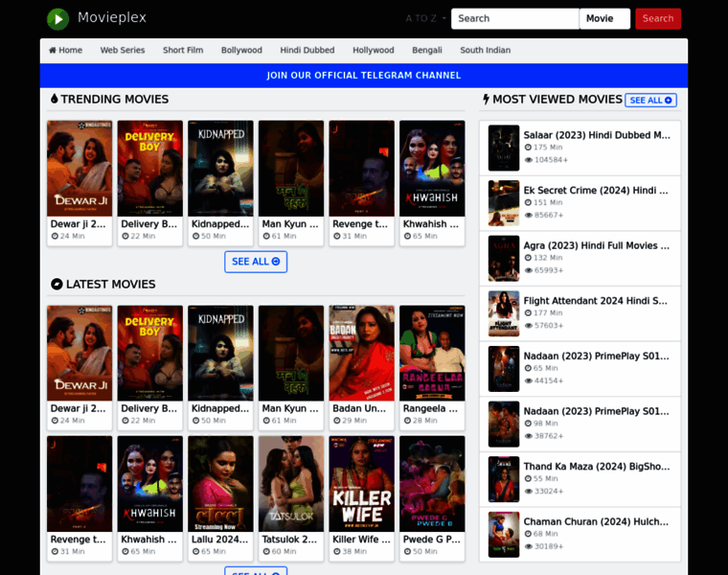Click the 132 Min duration under Agra
This screenshot has height=575, width=728.
(x=548, y=258)
